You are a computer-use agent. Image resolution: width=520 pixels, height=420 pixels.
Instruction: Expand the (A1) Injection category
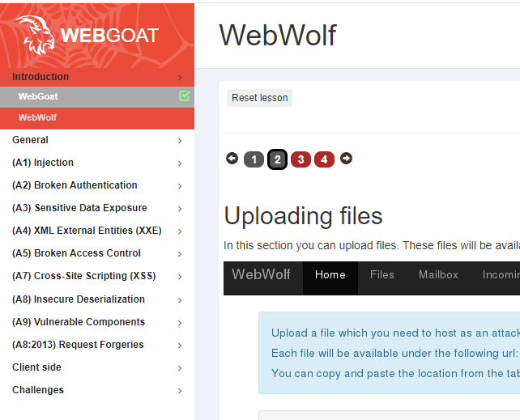[97, 163]
